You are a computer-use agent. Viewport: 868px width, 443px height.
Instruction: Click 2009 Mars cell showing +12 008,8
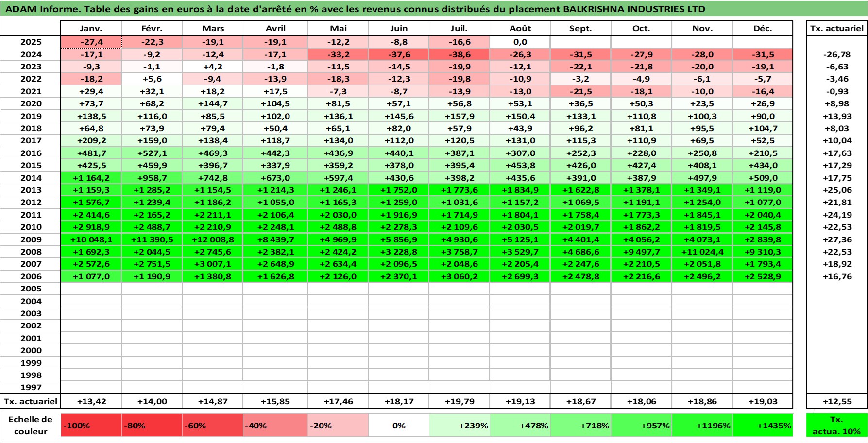pyautogui.click(x=212, y=239)
